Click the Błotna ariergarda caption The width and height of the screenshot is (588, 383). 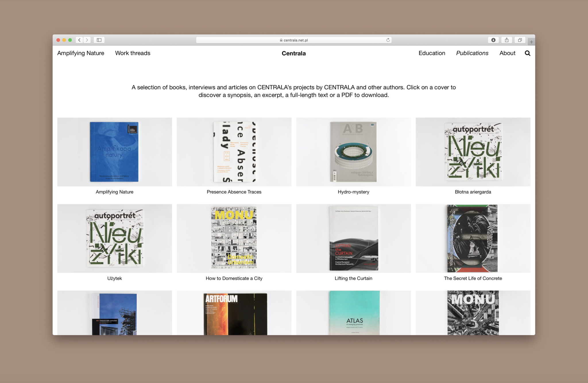tap(473, 192)
